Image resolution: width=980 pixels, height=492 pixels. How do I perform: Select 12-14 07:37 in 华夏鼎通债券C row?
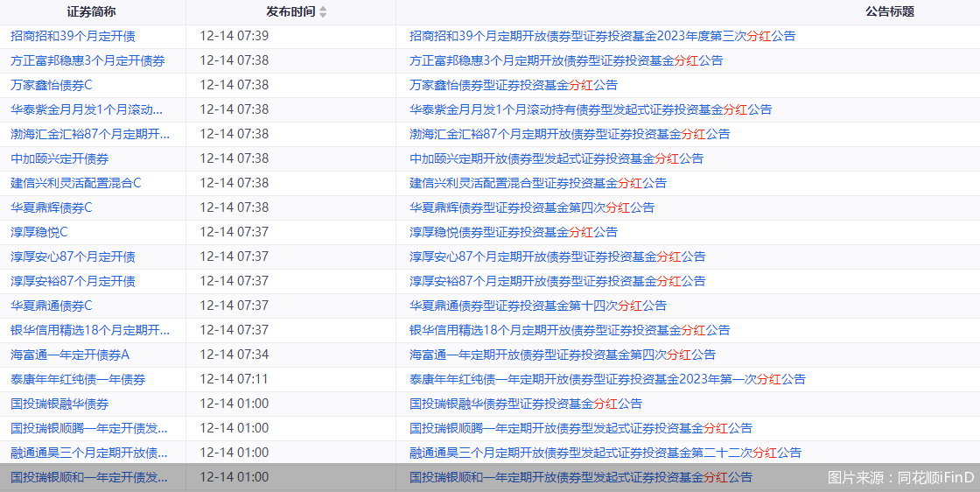pos(234,305)
